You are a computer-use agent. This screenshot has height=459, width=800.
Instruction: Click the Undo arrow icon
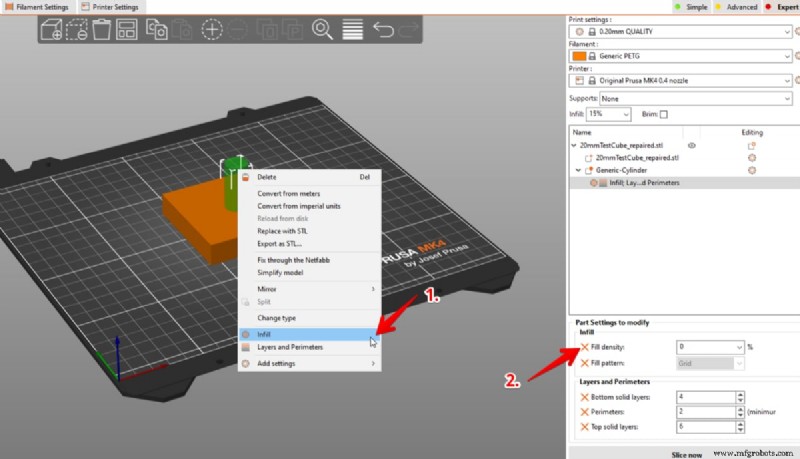coord(383,30)
